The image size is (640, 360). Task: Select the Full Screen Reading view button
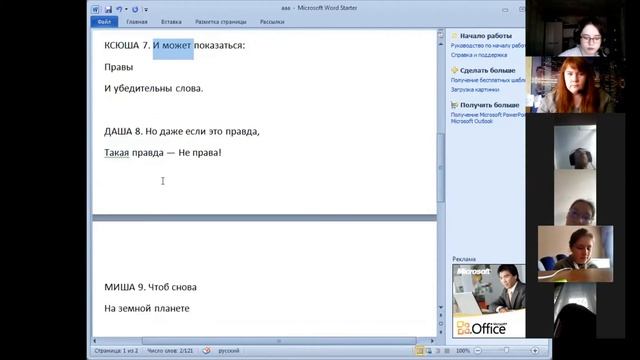tap(429, 351)
